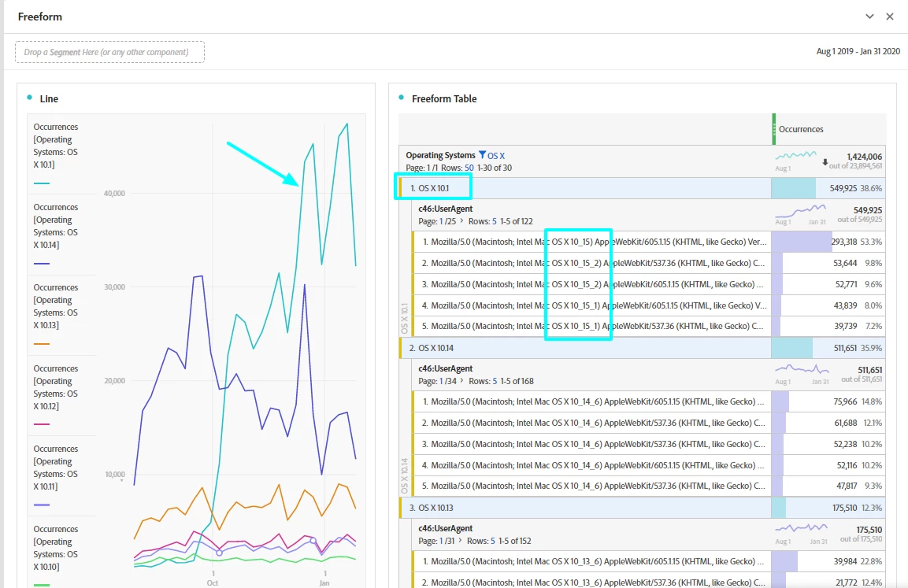Image resolution: width=908 pixels, height=588 pixels.
Task: Go to next page of OS X 10.13 UserAgents
Action: coord(460,541)
